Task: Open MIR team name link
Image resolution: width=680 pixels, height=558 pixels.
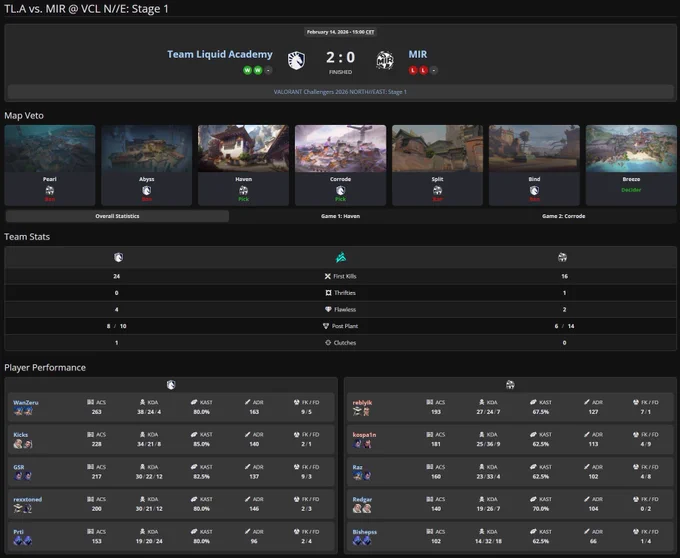Action: coord(418,54)
